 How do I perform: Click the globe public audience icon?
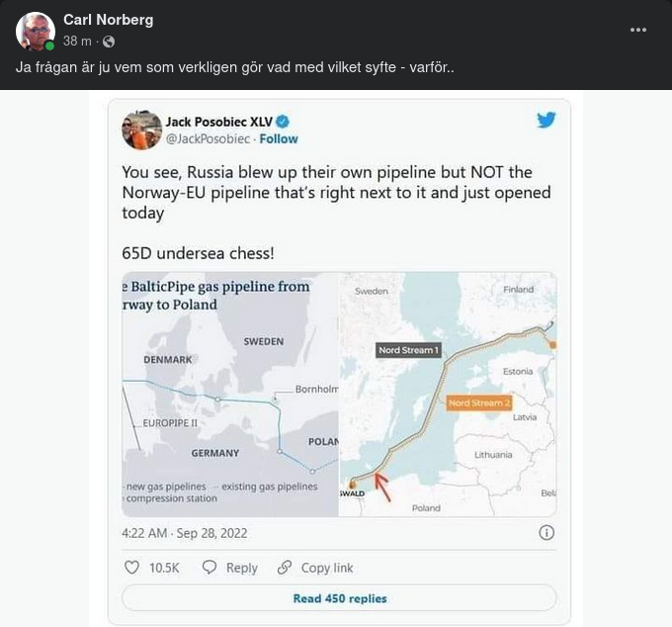pyautogui.click(x=109, y=42)
